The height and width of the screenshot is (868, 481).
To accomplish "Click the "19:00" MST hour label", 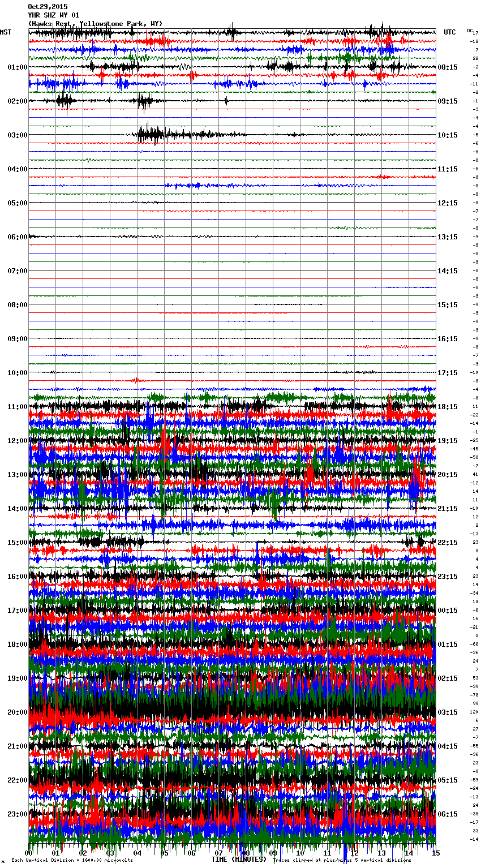I will 18,678.
